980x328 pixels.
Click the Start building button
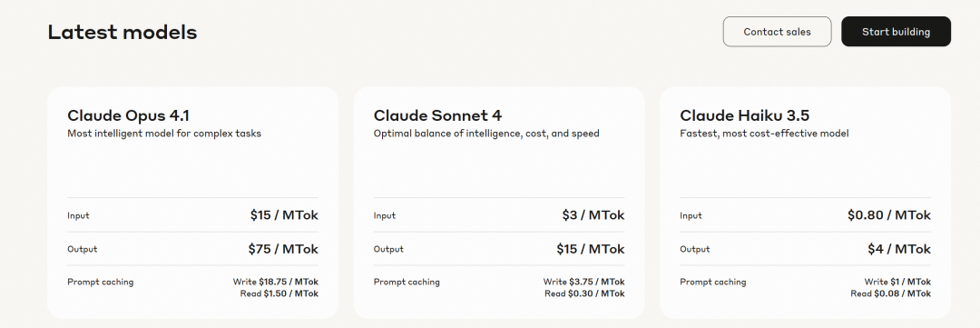896,31
